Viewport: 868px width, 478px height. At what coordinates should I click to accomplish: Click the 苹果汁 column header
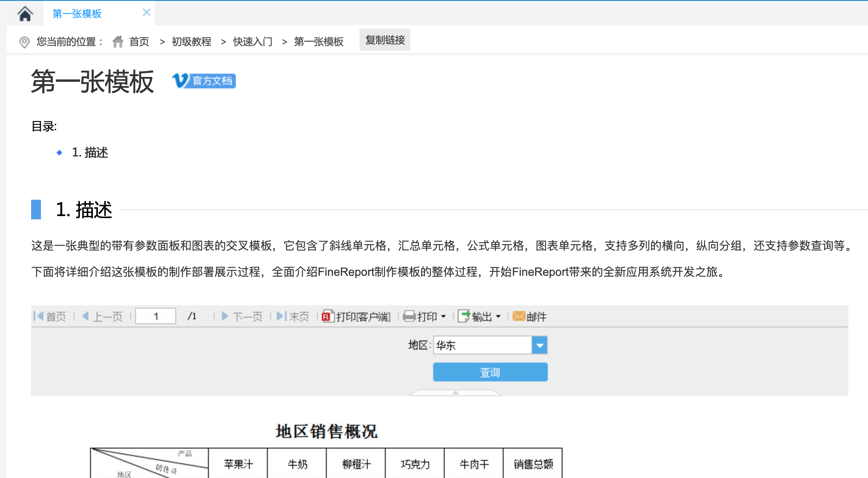[238, 464]
